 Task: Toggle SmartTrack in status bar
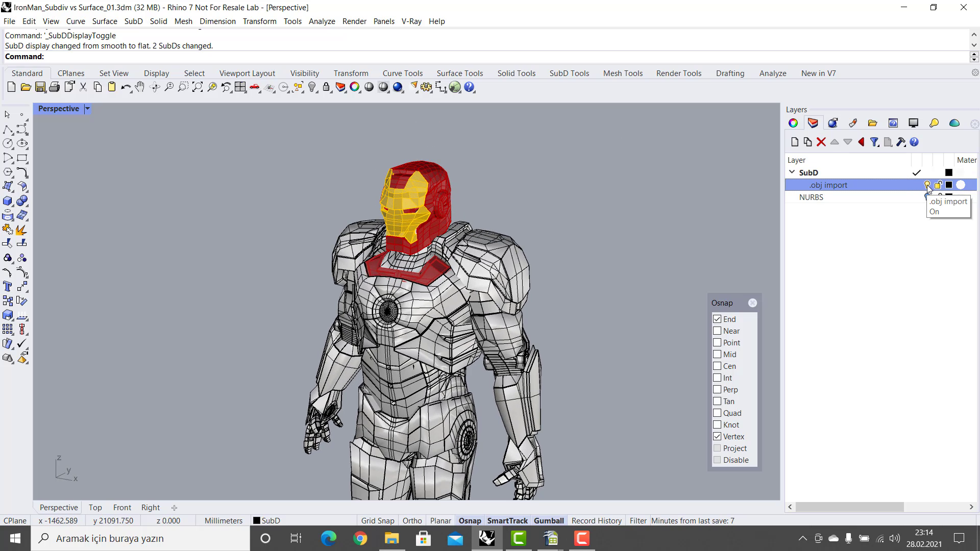507,521
